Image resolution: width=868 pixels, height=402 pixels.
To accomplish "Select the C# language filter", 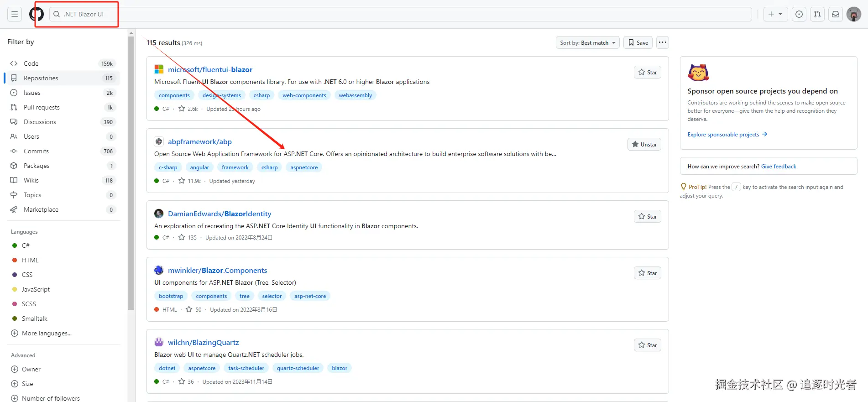I will [x=63, y=245].
